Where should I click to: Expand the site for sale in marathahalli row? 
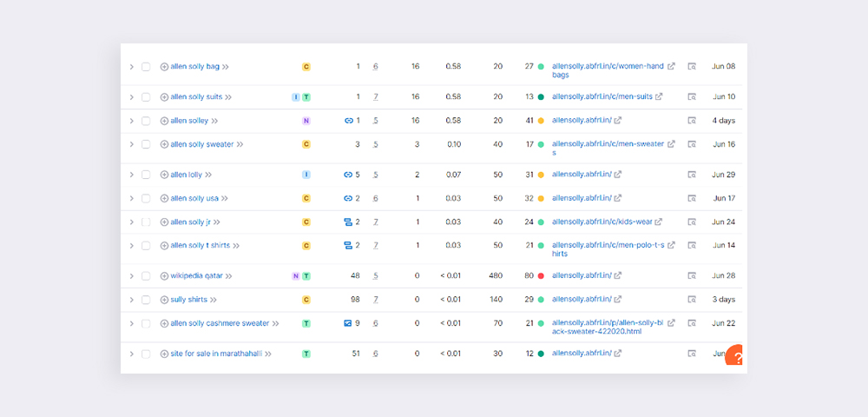(x=132, y=354)
